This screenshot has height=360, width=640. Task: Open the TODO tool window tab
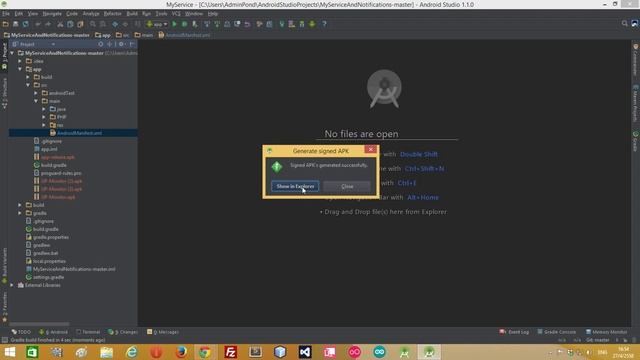pos(21,332)
